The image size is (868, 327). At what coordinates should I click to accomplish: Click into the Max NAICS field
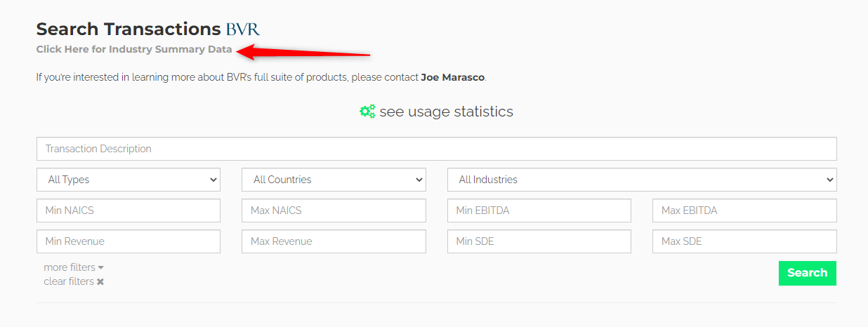pos(334,211)
